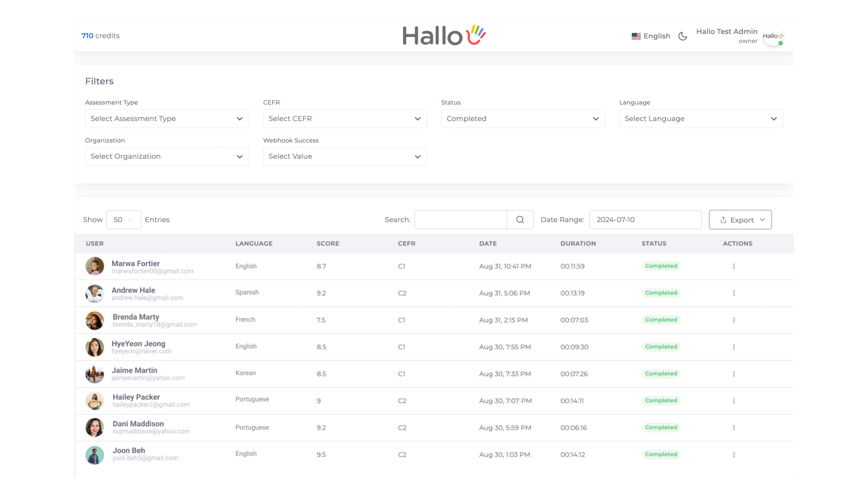The image size is (868, 488).
Task: Sort table by SCORE column header
Action: [x=328, y=243]
